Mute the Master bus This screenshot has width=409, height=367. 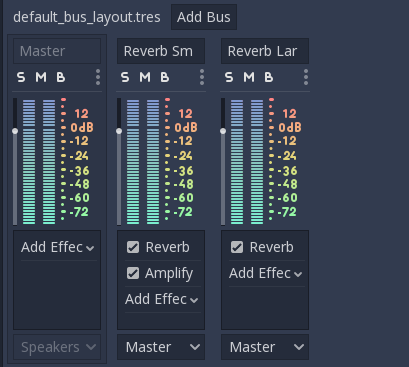[x=41, y=77]
